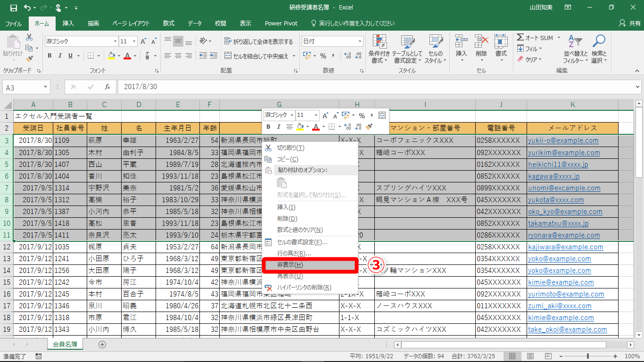Click the insert function fx icon

(107, 87)
